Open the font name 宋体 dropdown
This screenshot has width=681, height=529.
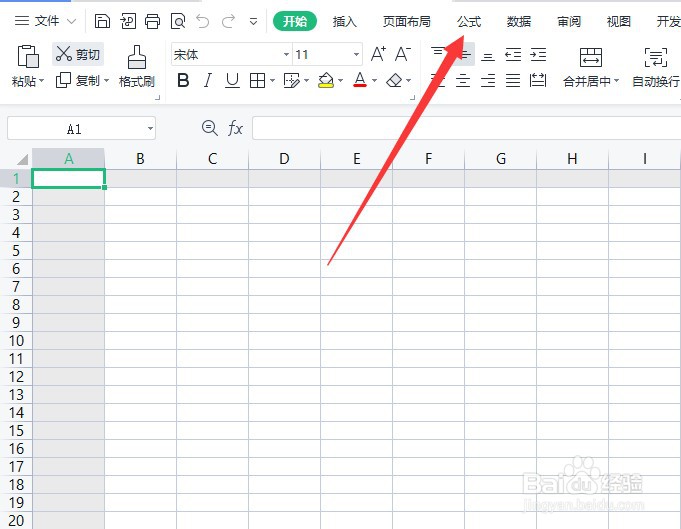point(286,54)
